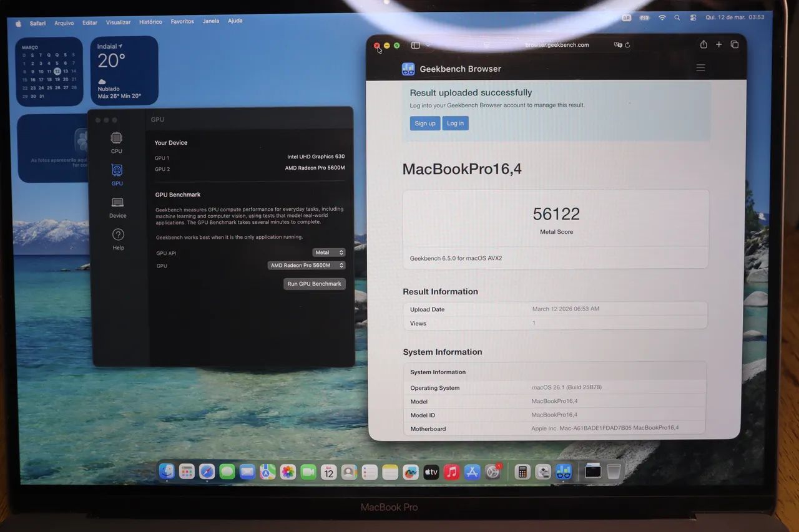Open Notes from the Dock
Image resolution: width=799 pixels, height=532 pixels.
[x=390, y=472]
